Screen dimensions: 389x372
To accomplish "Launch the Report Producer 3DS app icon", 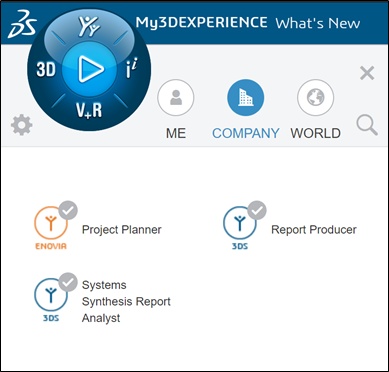I will [240, 228].
